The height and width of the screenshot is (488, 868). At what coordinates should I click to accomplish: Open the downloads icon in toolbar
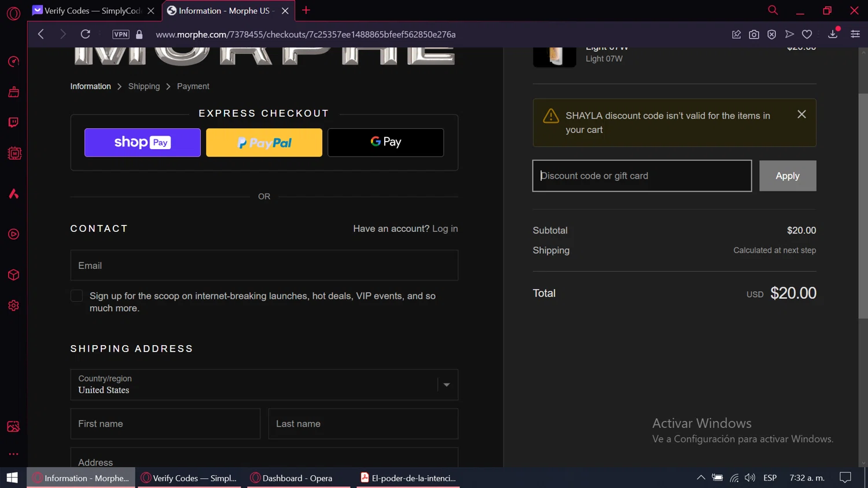point(833,34)
